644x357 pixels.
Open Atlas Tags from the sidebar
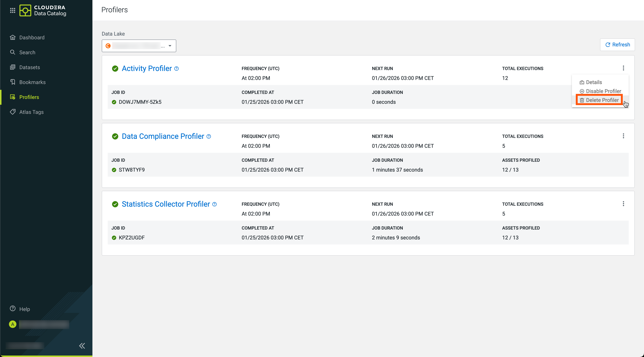(31, 112)
